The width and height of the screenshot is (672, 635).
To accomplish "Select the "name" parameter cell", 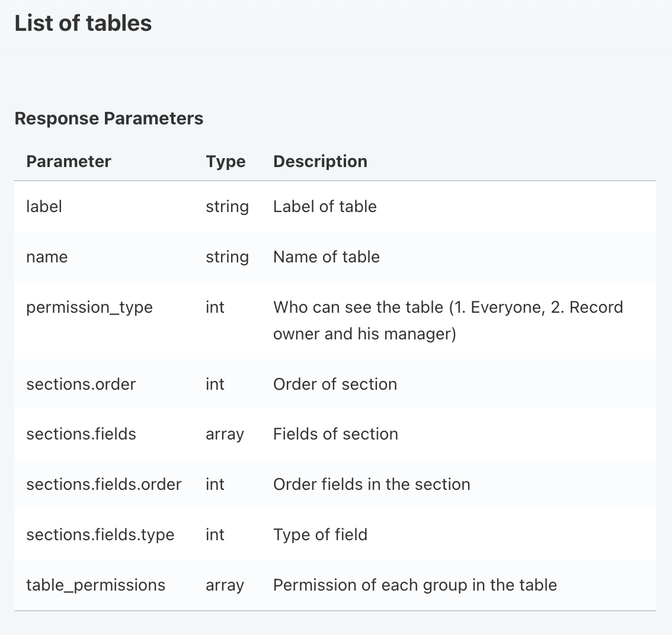I will pos(47,257).
